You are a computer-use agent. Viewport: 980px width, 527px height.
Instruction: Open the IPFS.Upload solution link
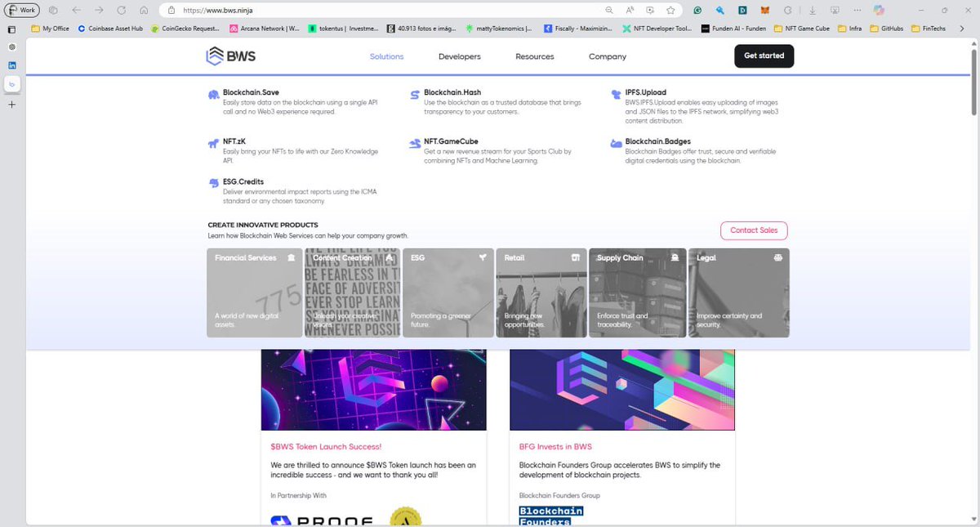tap(646, 92)
